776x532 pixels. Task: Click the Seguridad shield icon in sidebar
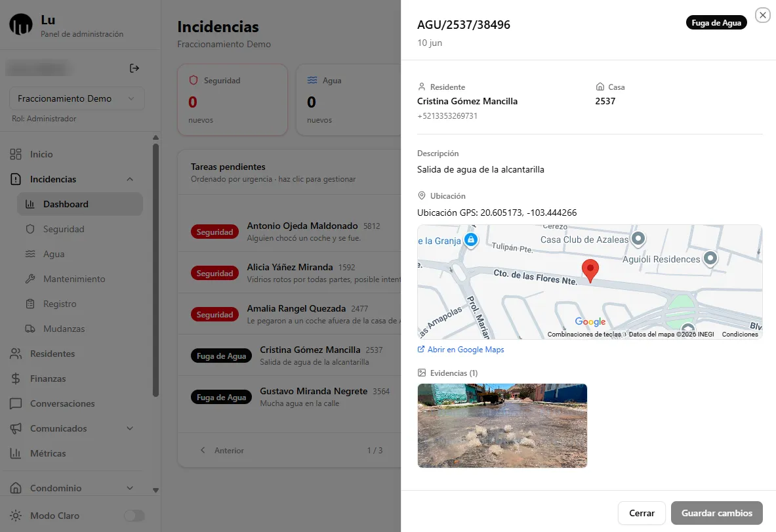(x=30, y=229)
